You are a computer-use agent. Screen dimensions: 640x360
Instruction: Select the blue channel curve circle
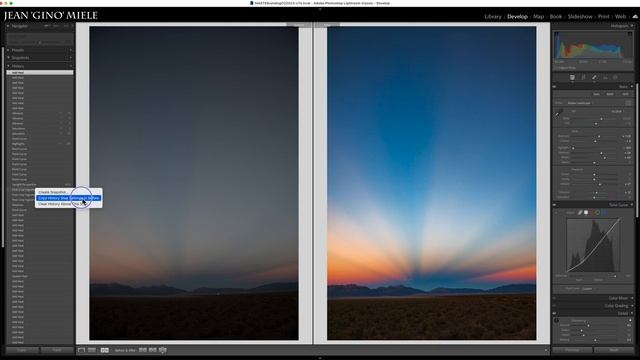(x=604, y=213)
